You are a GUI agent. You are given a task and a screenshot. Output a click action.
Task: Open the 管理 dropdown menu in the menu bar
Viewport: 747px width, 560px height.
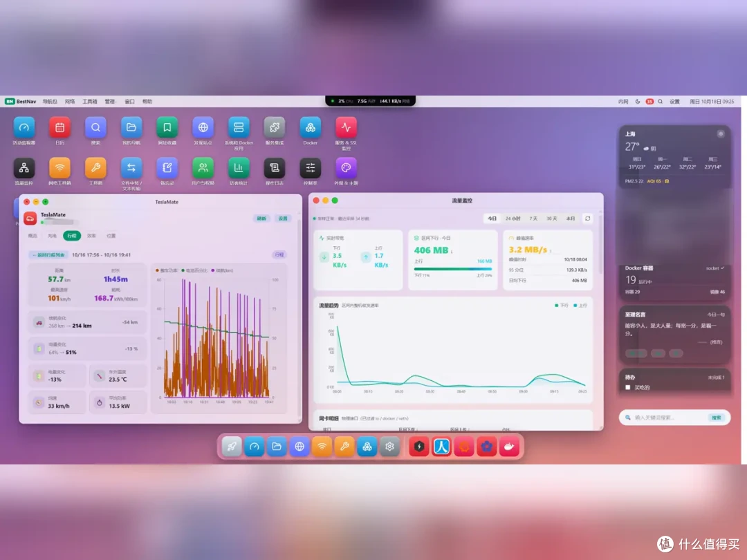111,102
